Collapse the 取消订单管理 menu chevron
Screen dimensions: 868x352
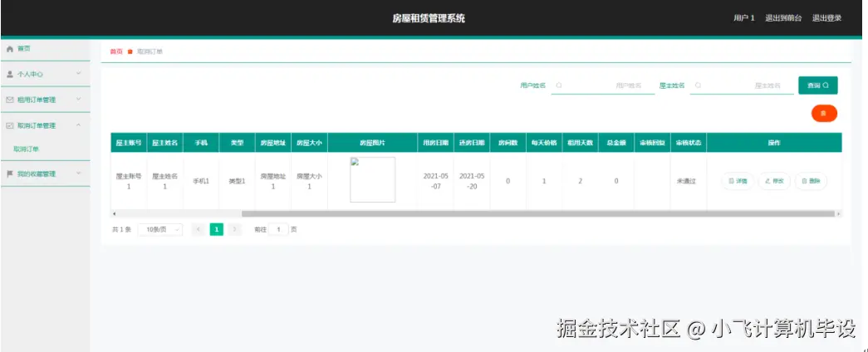click(78, 125)
